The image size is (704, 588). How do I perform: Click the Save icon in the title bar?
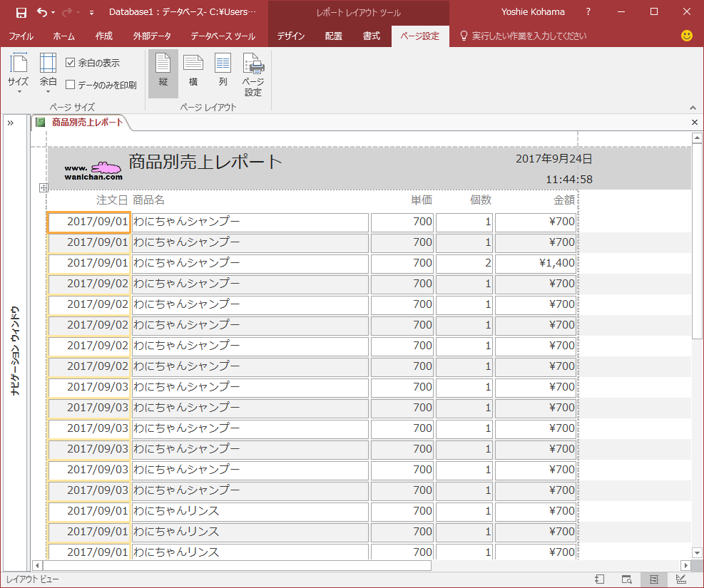click(x=21, y=12)
